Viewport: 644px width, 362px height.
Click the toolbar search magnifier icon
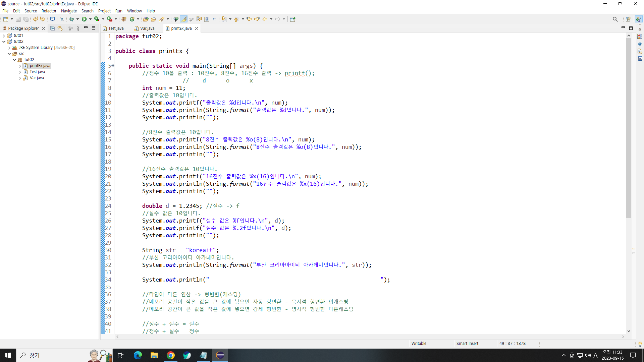click(615, 19)
